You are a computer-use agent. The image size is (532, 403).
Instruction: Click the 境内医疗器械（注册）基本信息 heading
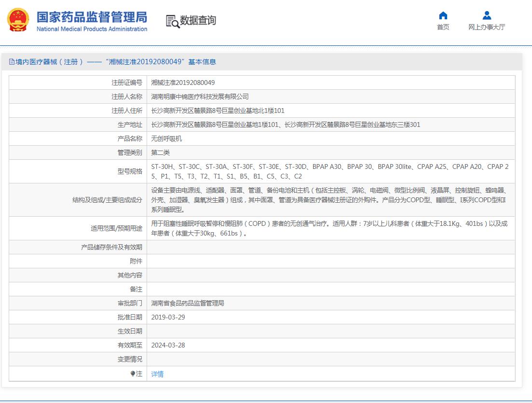tap(115, 62)
